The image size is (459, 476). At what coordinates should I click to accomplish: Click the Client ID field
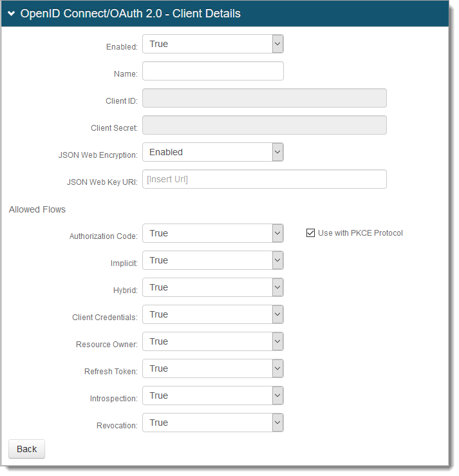[264, 99]
